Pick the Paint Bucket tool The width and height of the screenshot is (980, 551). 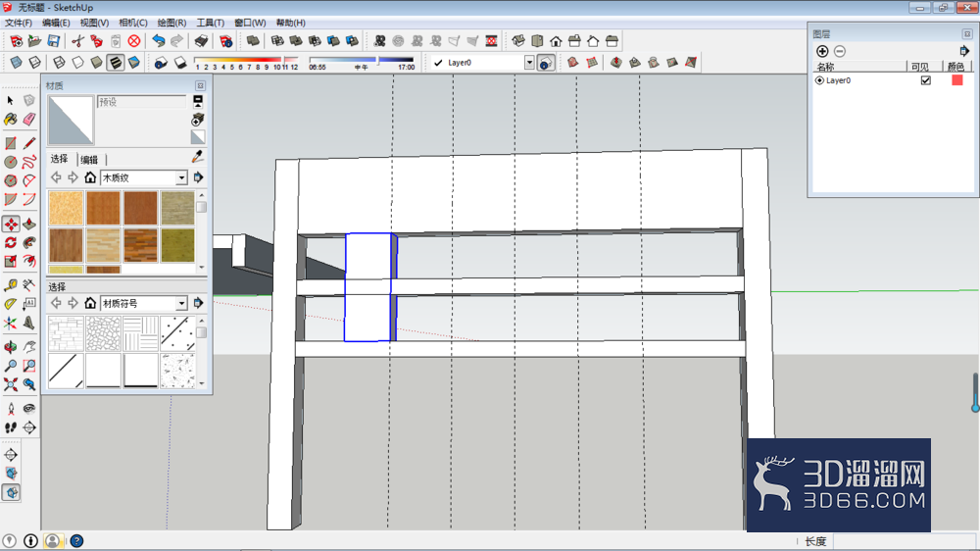(10, 119)
